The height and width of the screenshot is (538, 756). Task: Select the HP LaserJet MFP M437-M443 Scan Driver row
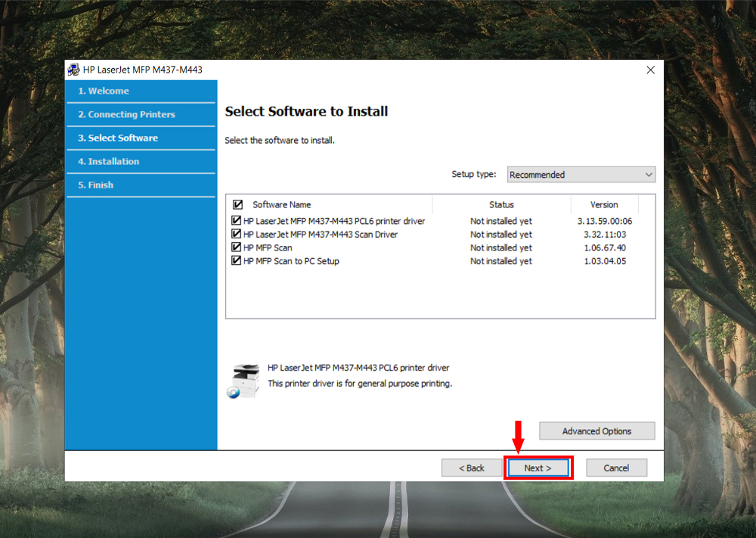click(x=321, y=235)
